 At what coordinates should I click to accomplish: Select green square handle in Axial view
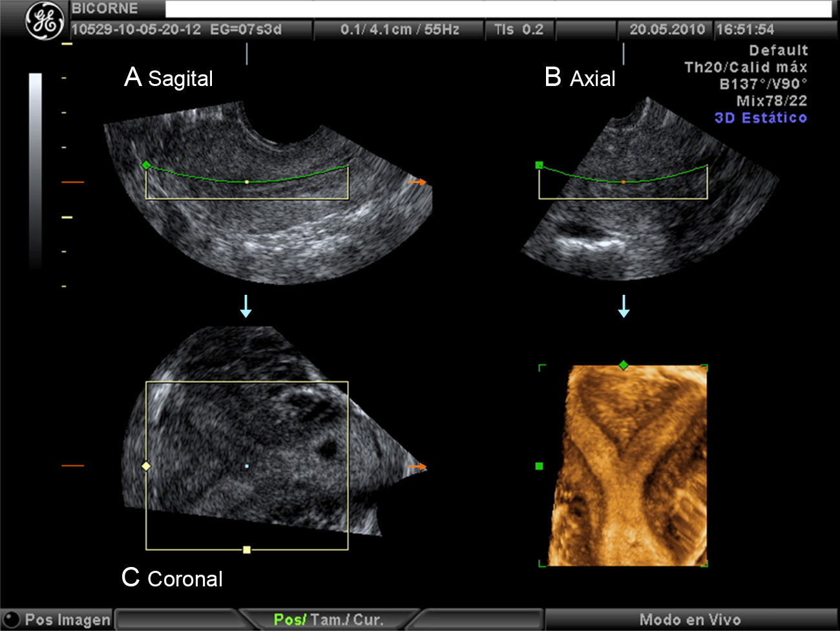point(540,166)
